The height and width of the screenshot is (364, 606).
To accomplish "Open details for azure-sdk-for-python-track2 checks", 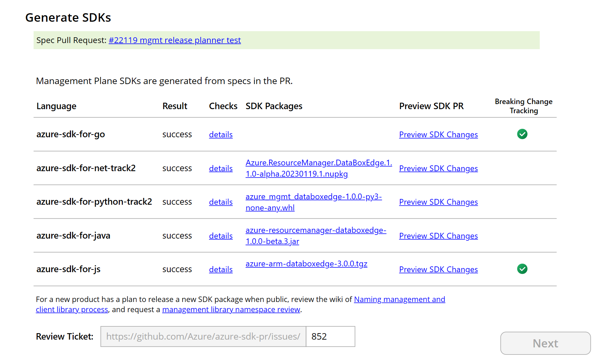I will 221,202.
